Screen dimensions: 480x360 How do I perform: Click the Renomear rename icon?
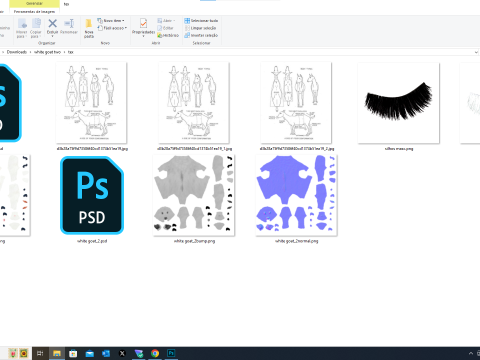[x=69, y=23]
